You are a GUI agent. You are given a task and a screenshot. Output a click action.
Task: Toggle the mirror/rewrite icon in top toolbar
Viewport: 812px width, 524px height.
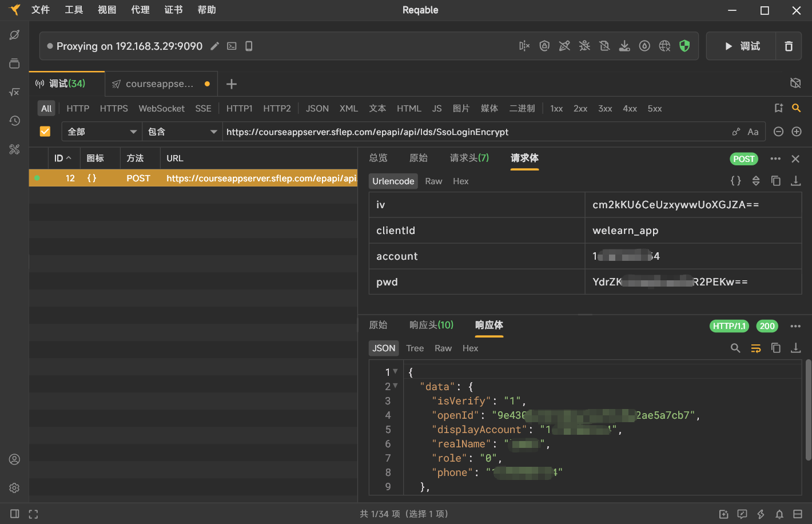(524, 46)
